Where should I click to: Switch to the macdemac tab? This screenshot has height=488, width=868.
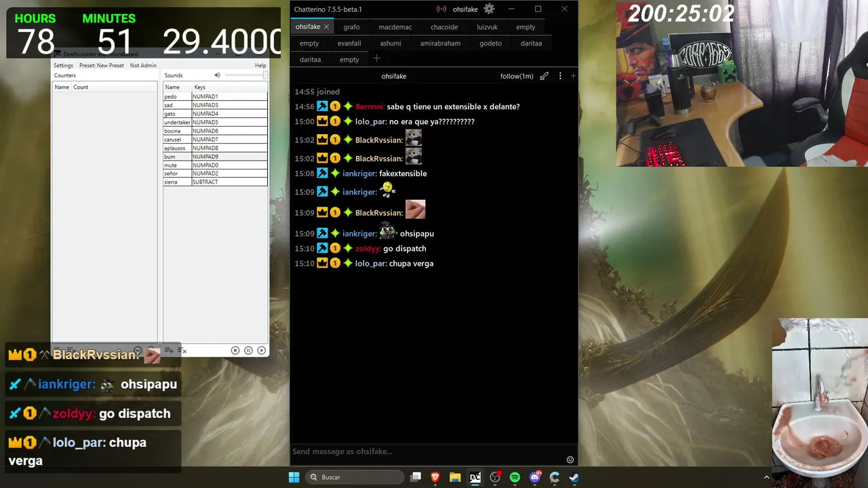395,27
